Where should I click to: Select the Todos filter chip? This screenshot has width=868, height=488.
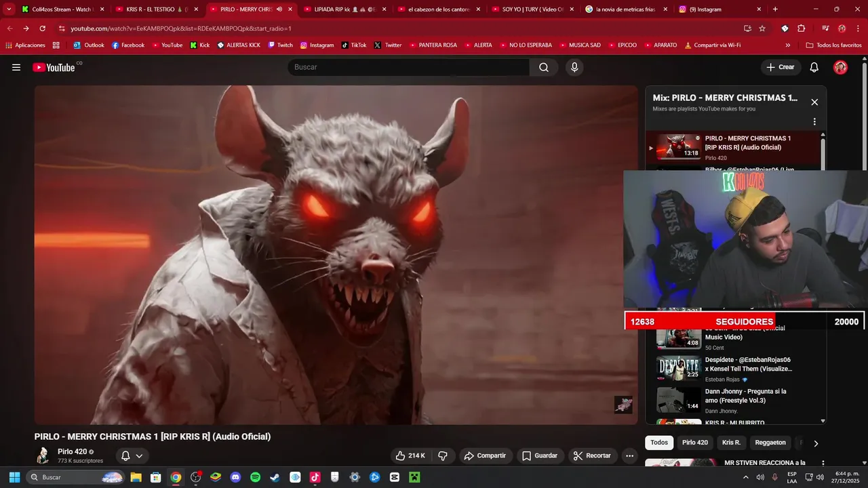pos(659,443)
